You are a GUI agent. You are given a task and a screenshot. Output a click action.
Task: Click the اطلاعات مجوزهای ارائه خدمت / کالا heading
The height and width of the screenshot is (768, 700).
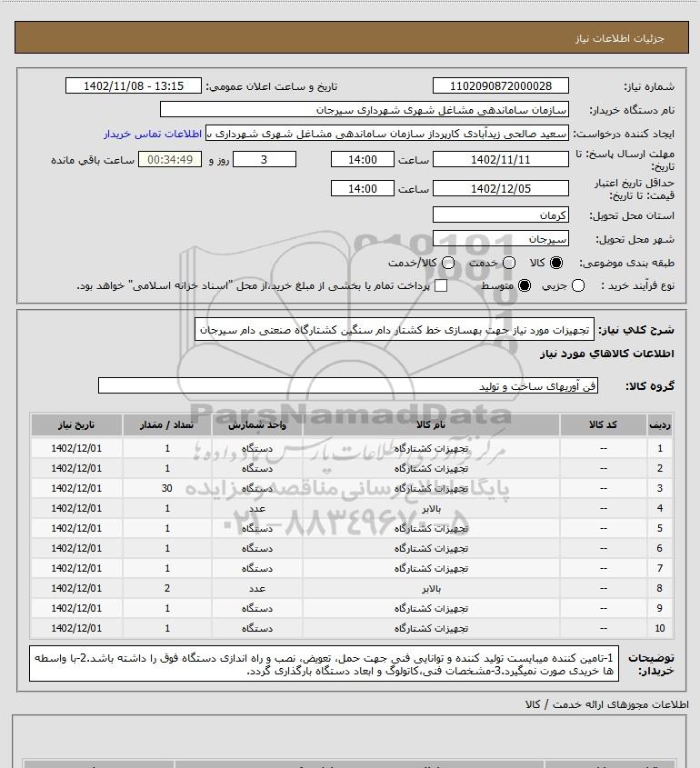[x=607, y=704]
